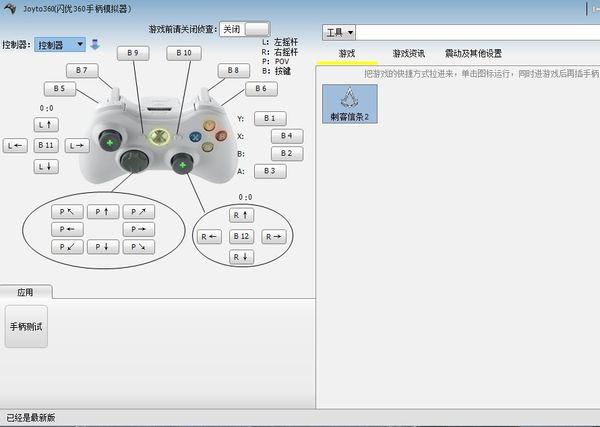Click the POV up-left arrow button
The width and height of the screenshot is (600, 427).
[67, 212]
